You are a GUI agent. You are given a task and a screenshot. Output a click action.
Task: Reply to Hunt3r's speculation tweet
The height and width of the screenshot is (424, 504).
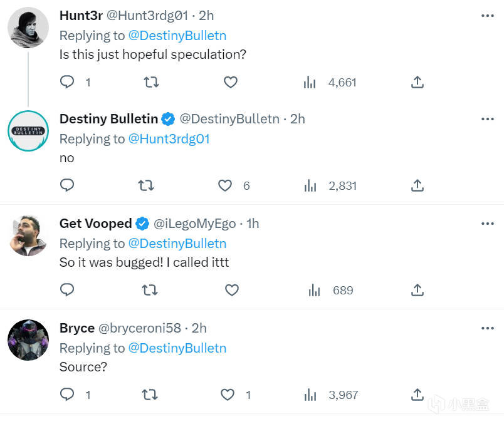(67, 82)
